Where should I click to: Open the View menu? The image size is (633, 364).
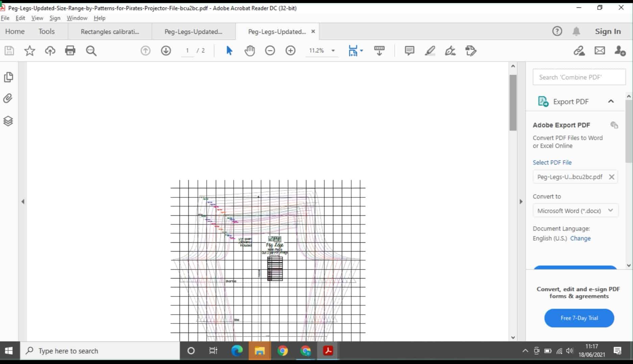pyautogui.click(x=37, y=18)
